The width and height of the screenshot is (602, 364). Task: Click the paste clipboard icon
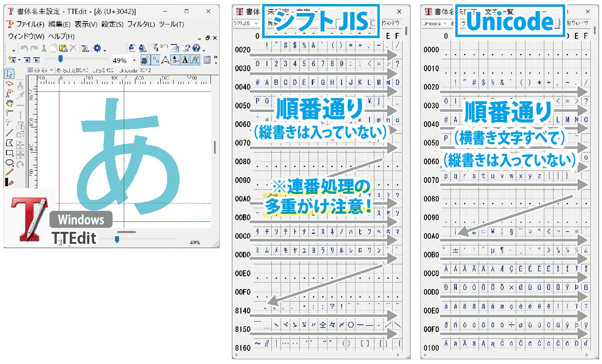(x=63, y=48)
